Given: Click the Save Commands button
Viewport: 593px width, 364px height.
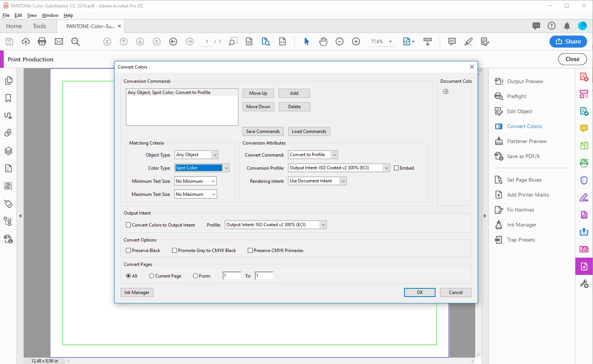Looking at the screenshot, I should pos(263,131).
